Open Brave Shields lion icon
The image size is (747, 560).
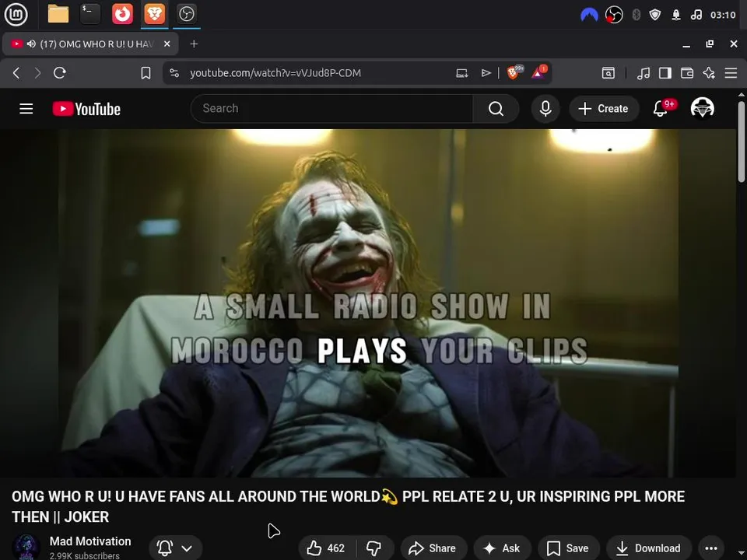click(x=514, y=72)
